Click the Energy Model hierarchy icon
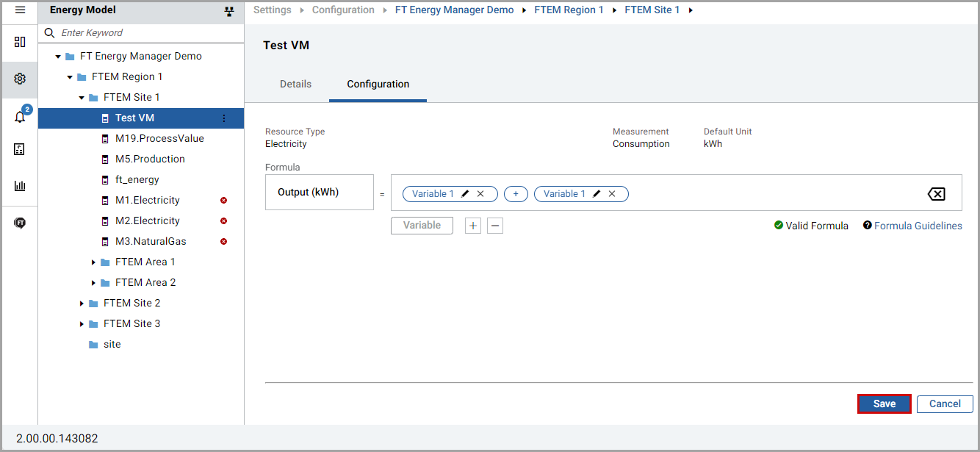This screenshot has height=452, width=980. (x=228, y=12)
